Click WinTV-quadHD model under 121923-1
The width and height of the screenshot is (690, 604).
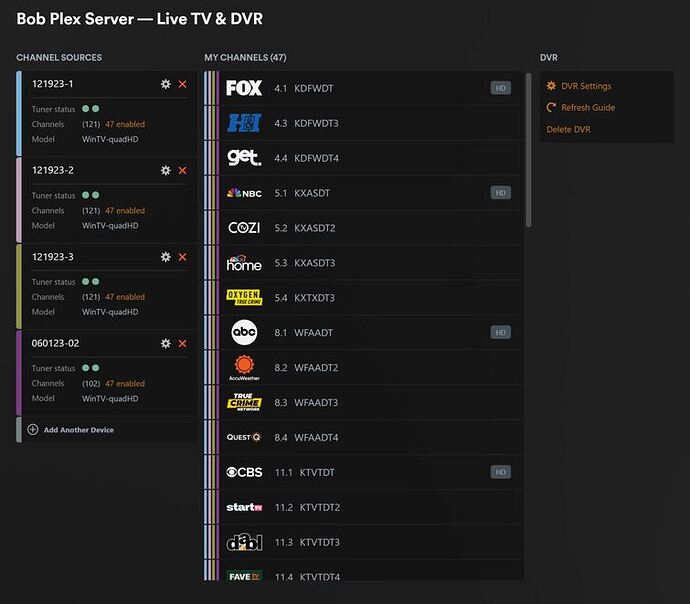[x=110, y=139]
